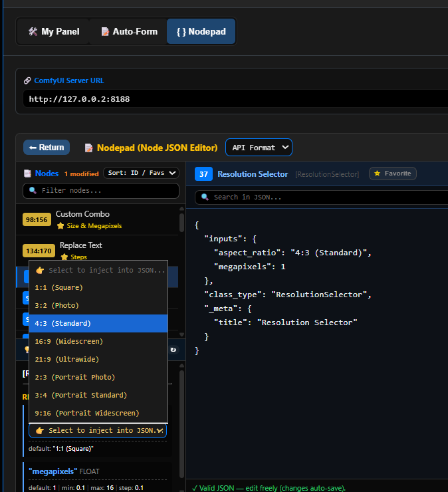Open the API Format dropdown

259,148
